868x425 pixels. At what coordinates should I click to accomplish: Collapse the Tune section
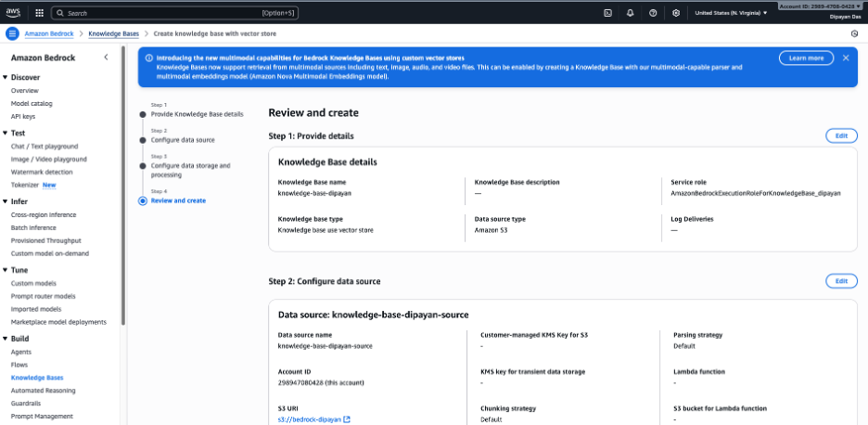point(6,270)
